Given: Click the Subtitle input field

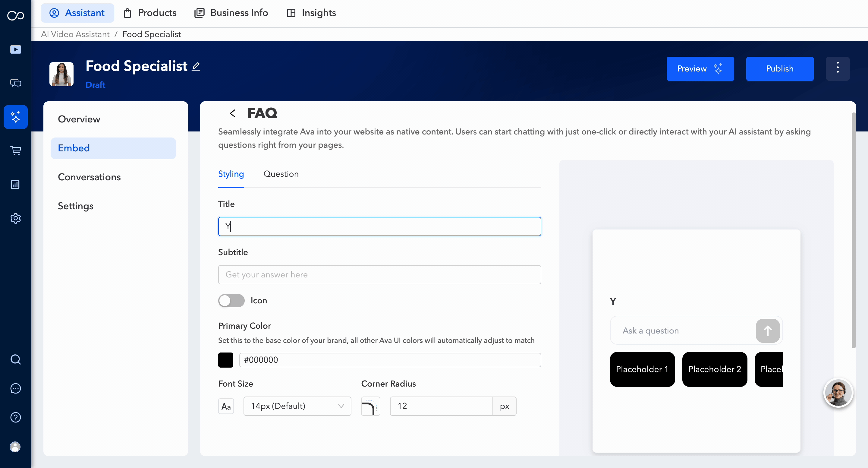Looking at the screenshot, I should (379, 274).
